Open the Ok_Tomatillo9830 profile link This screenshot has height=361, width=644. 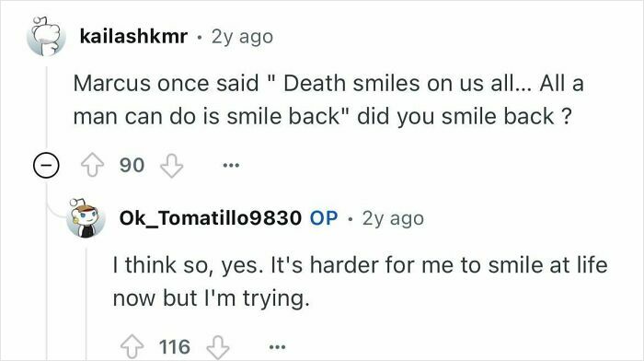(x=211, y=218)
